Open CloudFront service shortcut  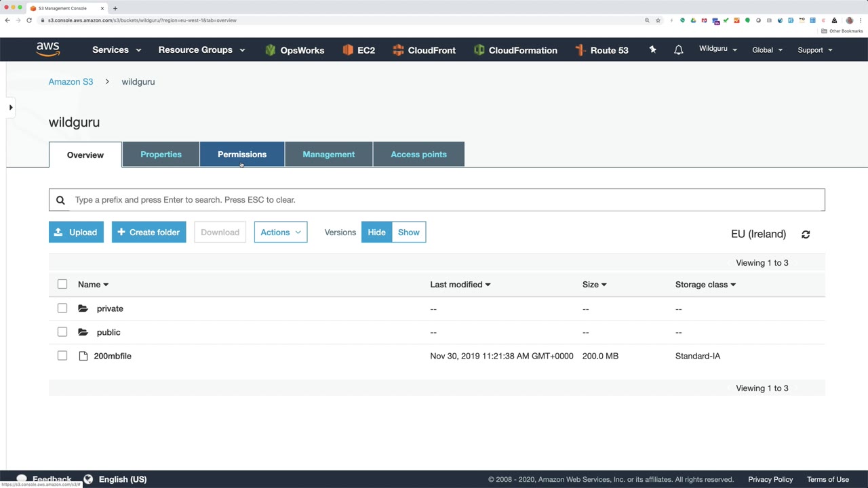coord(424,50)
